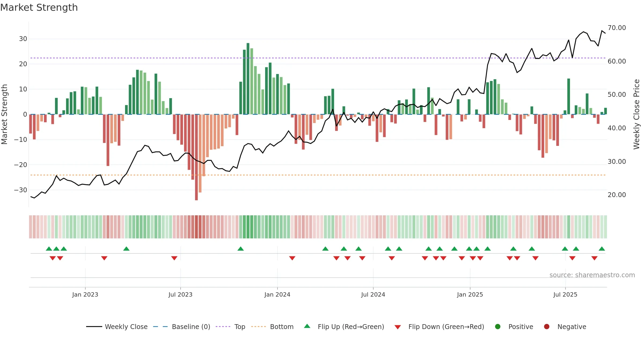The height and width of the screenshot is (362, 644).
Task: Click the Jan 2023 axis label
Action: (x=85, y=294)
